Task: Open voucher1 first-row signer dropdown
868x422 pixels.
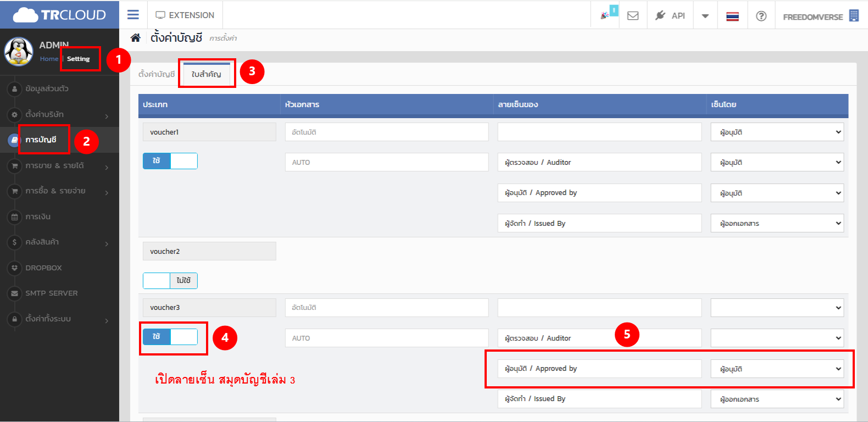Action: (777, 132)
